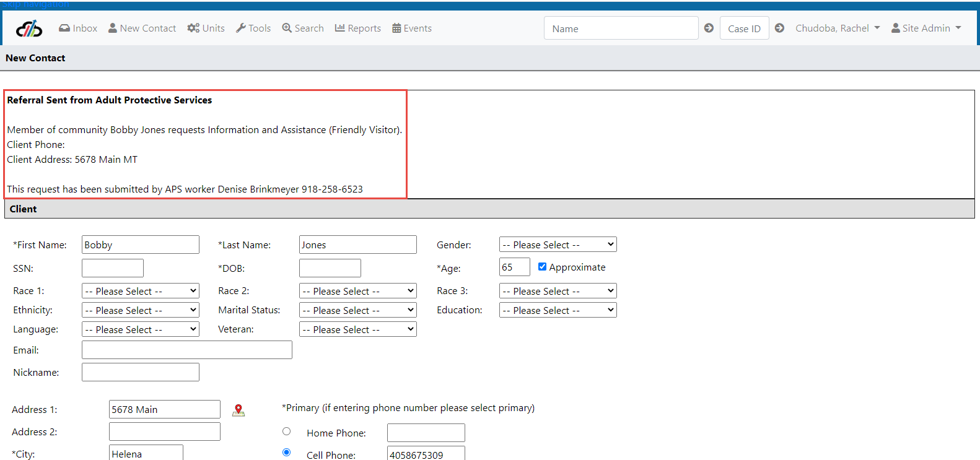Image resolution: width=980 pixels, height=460 pixels.
Task: Uncheck the Approximate age checkbox
Action: click(542, 267)
